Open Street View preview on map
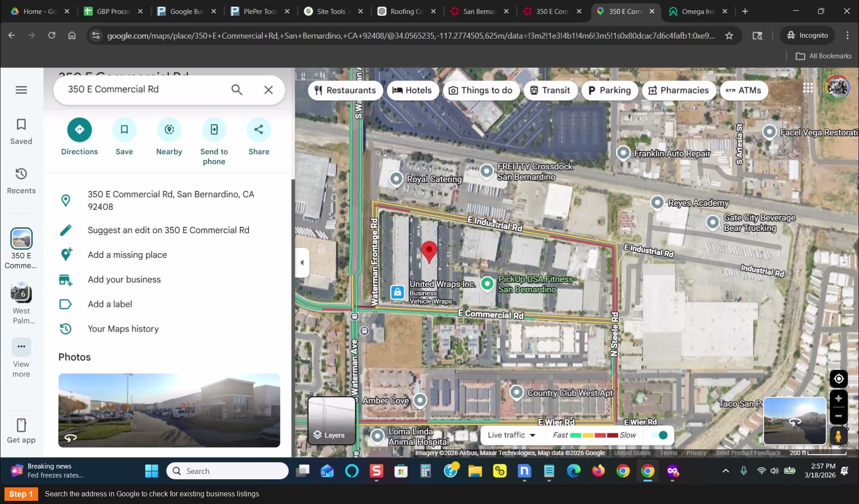This screenshot has width=859, height=504. tap(794, 421)
